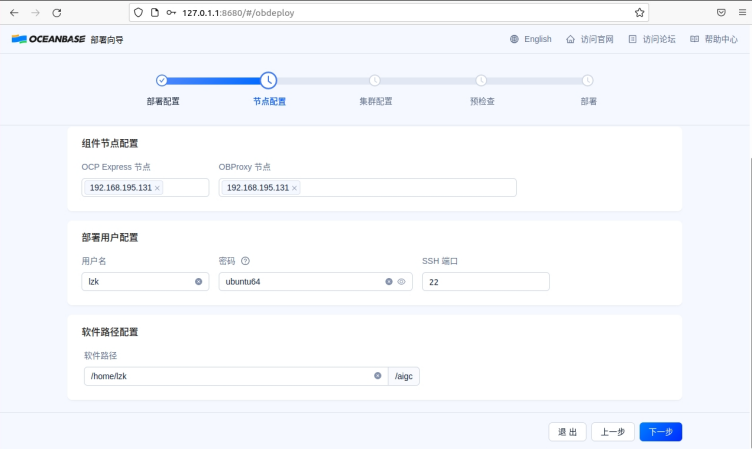Click the 上一步 button
The image size is (752, 449).
(613, 432)
